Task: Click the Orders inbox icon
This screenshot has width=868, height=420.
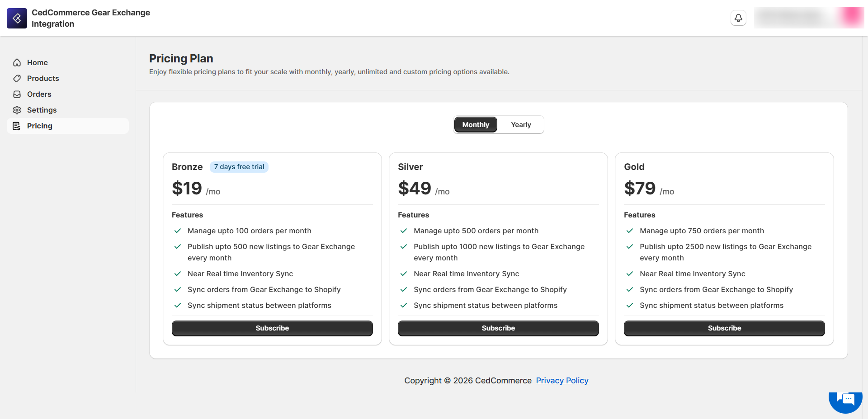Action: point(17,94)
